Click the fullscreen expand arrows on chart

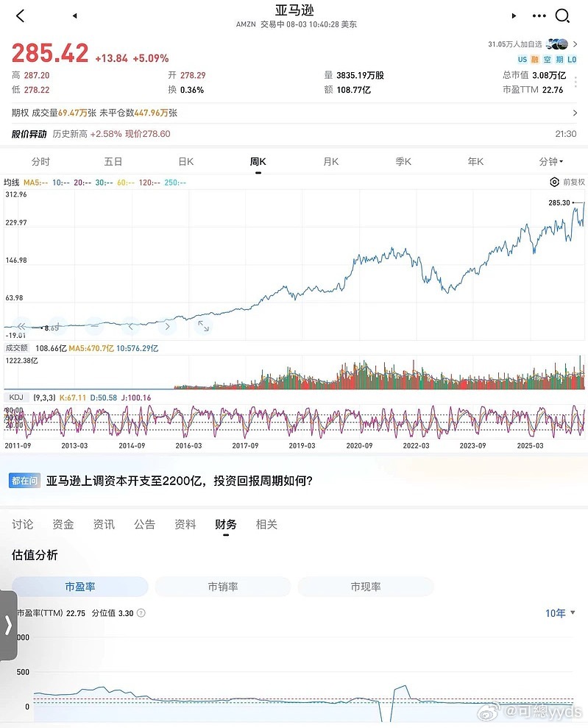pyautogui.click(x=203, y=326)
